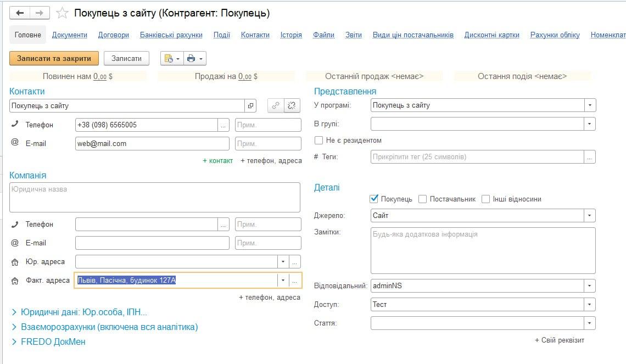Screen dimensions: 626x364
Task: Click the Повинен нам 0,00 amount link
Action: pyautogui.click(x=100, y=76)
